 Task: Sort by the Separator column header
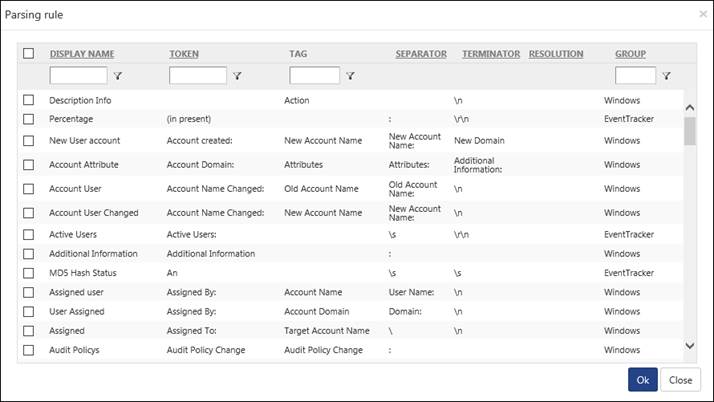click(x=421, y=54)
